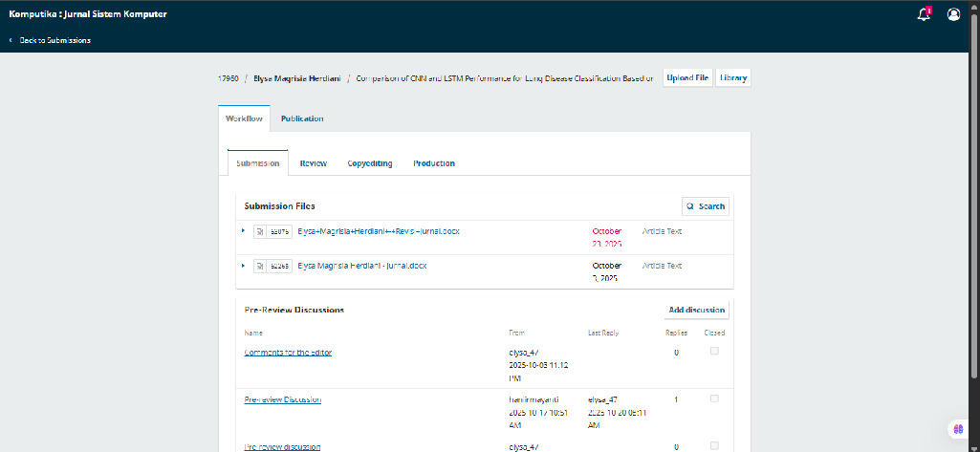The height and width of the screenshot is (452, 980).
Task: Click the hanirmayanti sender name
Action: (532, 399)
